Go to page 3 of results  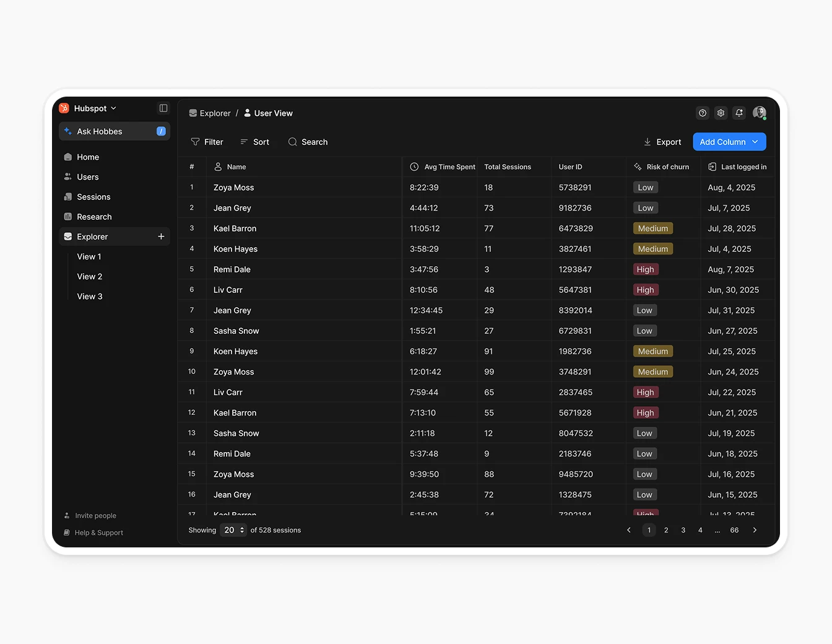pos(683,530)
